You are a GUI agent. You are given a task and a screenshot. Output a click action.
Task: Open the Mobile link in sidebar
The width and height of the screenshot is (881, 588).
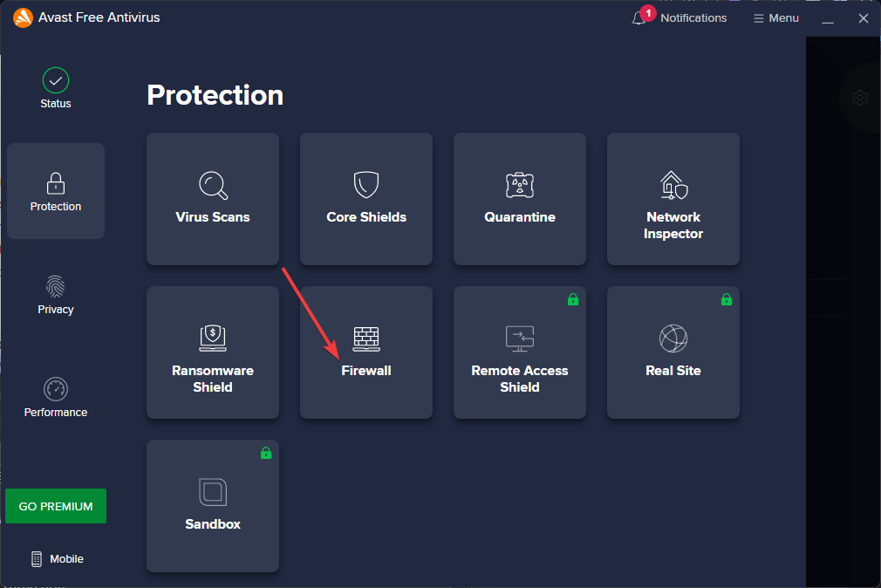[x=57, y=558]
